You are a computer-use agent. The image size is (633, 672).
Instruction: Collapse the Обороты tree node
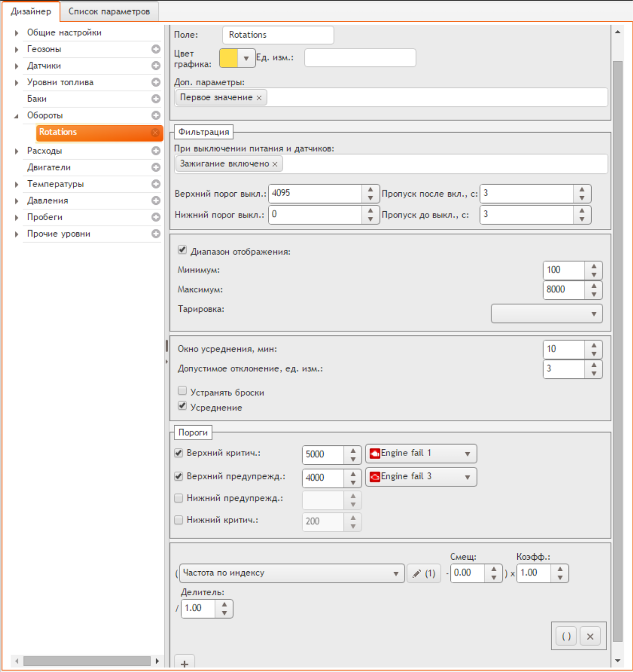16,116
